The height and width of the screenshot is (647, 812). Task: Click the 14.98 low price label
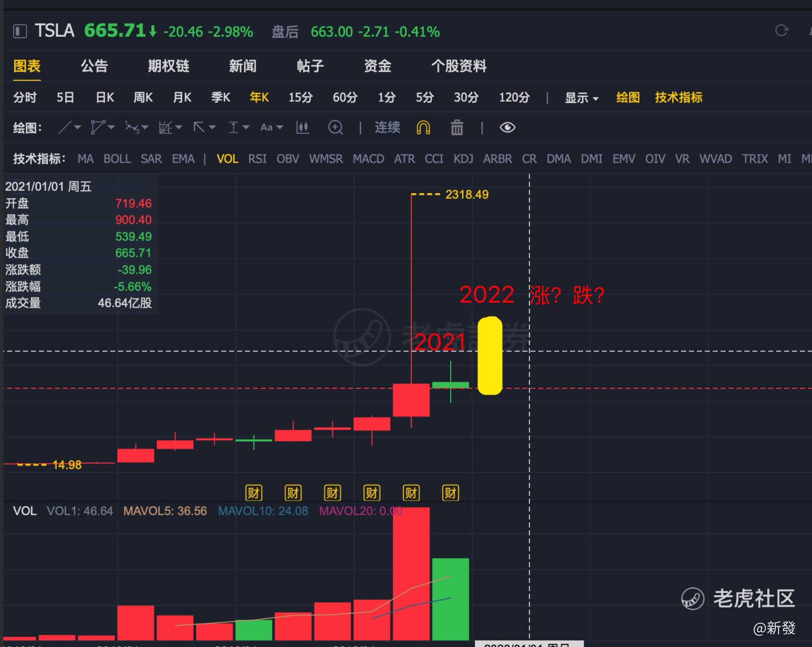point(67,465)
